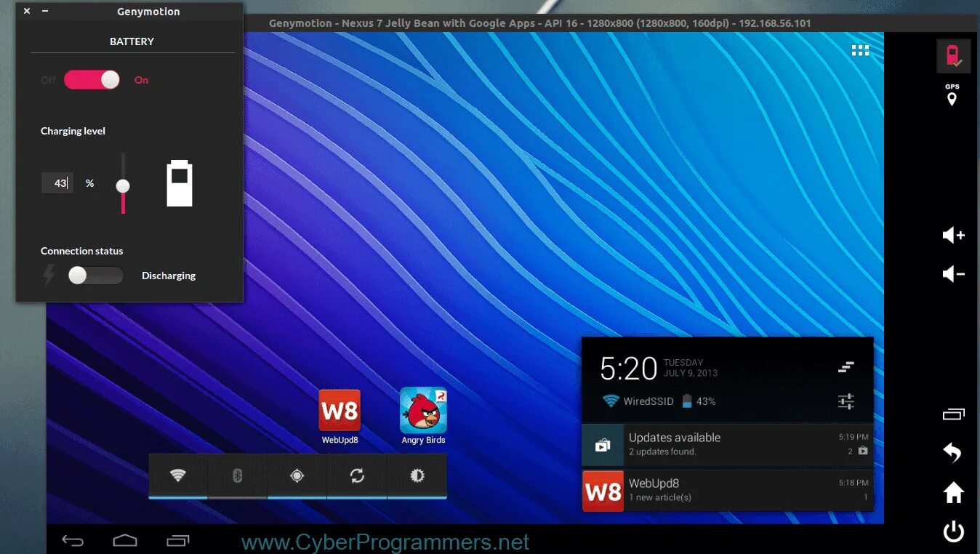Increase volume using the sidebar volume-up icon
The height and width of the screenshot is (554, 980).
(x=952, y=235)
